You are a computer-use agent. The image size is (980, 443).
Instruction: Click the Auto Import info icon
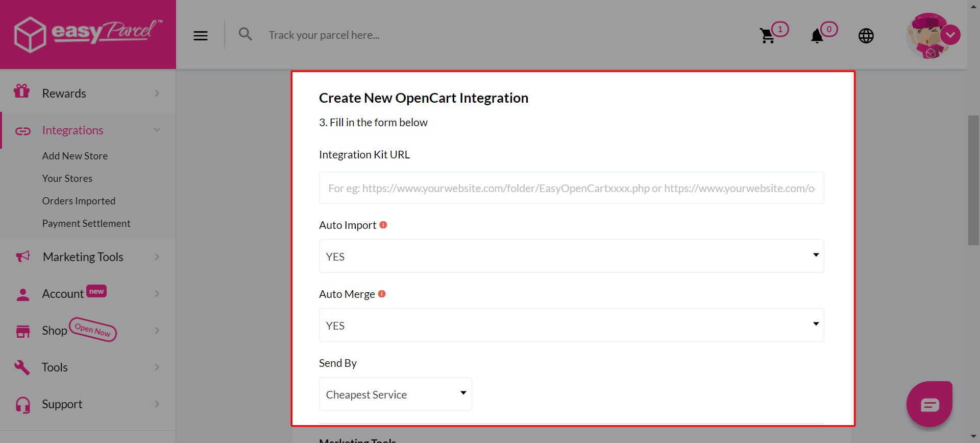pyautogui.click(x=383, y=225)
